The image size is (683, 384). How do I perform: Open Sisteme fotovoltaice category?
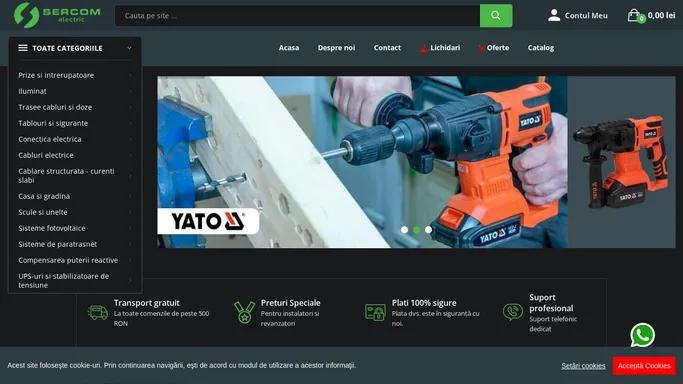pyautogui.click(x=52, y=228)
